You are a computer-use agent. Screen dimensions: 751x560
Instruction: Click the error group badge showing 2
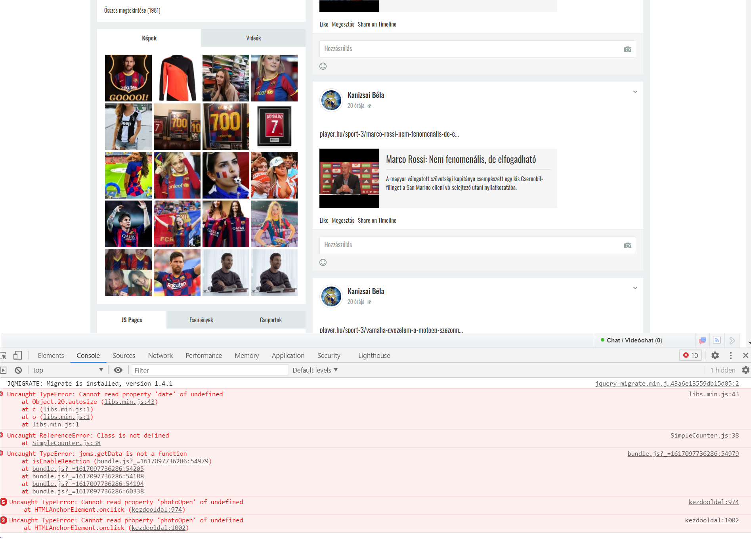(x=4, y=520)
